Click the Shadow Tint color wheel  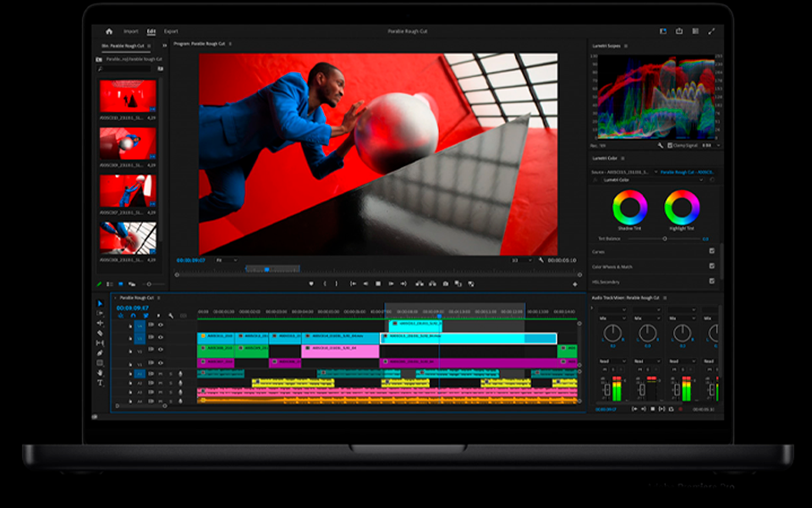pos(629,207)
